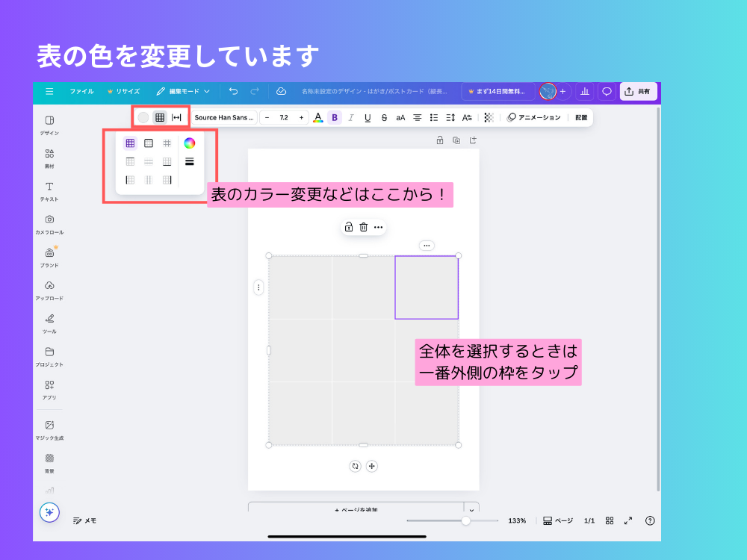Open the ページを追加 chevron at the bottom
Screen dimensions: 747x560
(x=471, y=509)
